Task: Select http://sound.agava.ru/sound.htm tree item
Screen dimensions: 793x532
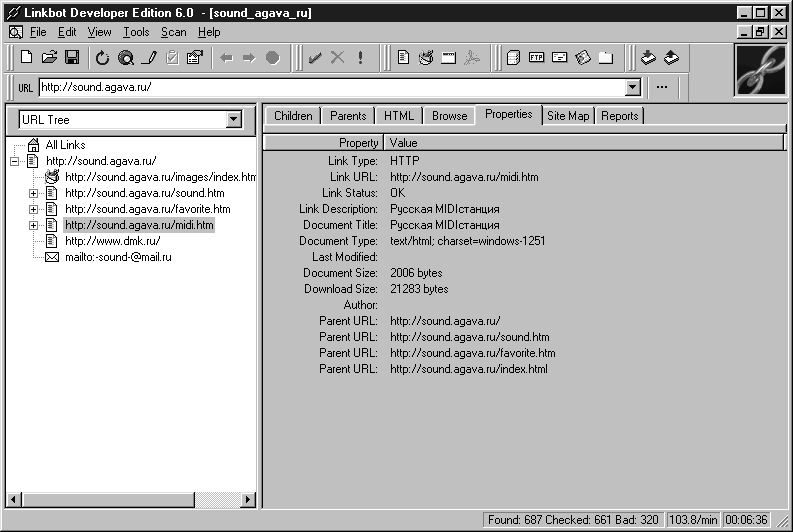Action: point(145,193)
